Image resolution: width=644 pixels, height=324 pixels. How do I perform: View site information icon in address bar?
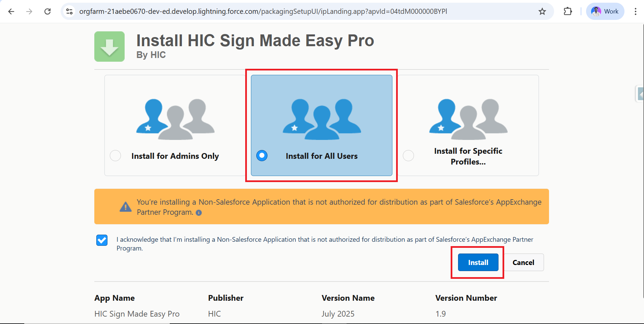(x=69, y=11)
